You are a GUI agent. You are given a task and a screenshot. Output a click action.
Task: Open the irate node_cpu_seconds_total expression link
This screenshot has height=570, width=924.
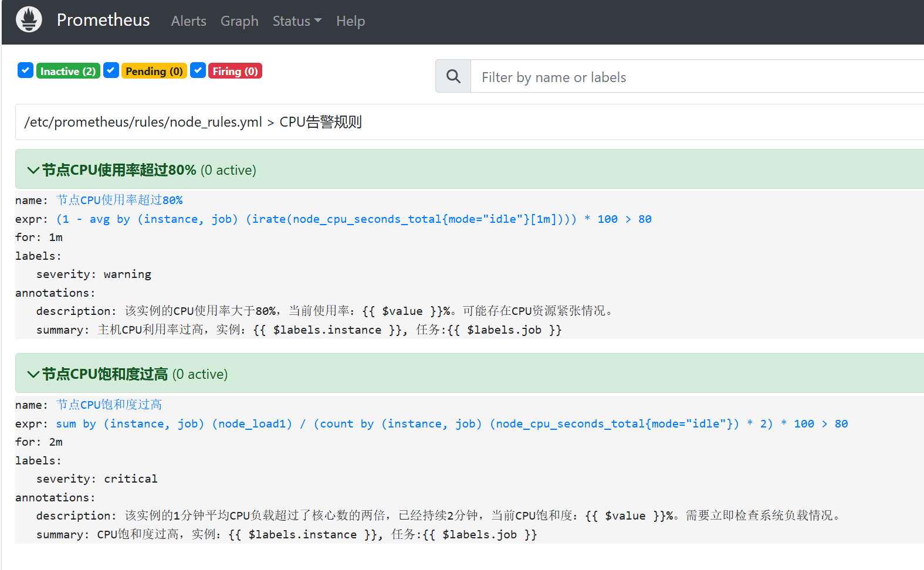point(354,219)
